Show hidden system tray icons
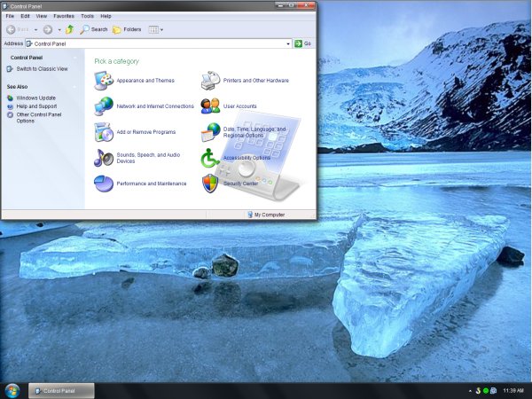This screenshot has width=532, height=399. coord(468,390)
